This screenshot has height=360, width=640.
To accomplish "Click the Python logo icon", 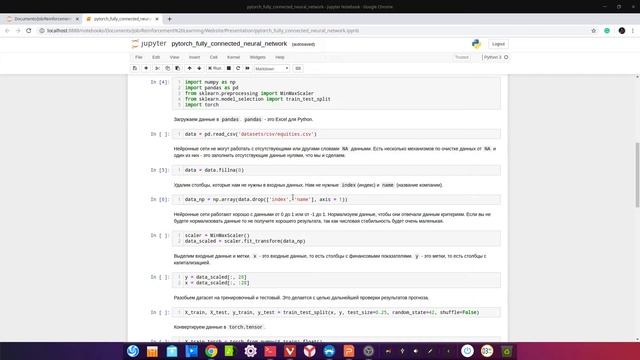I will tap(476, 44).
